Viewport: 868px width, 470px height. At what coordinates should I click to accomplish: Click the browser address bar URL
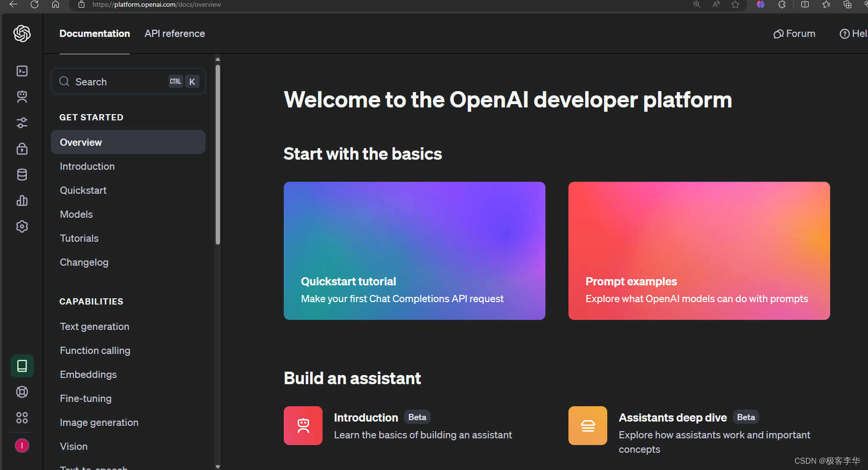pyautogui.click(x=156, y=4)
